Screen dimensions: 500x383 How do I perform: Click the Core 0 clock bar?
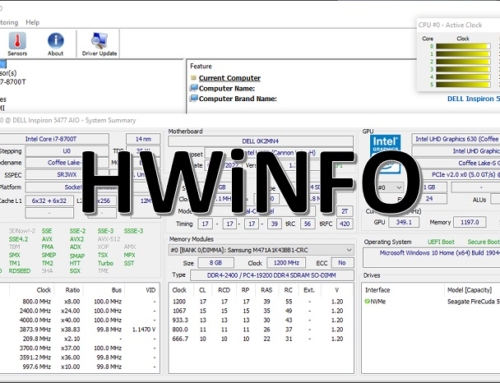coord(463,46)
